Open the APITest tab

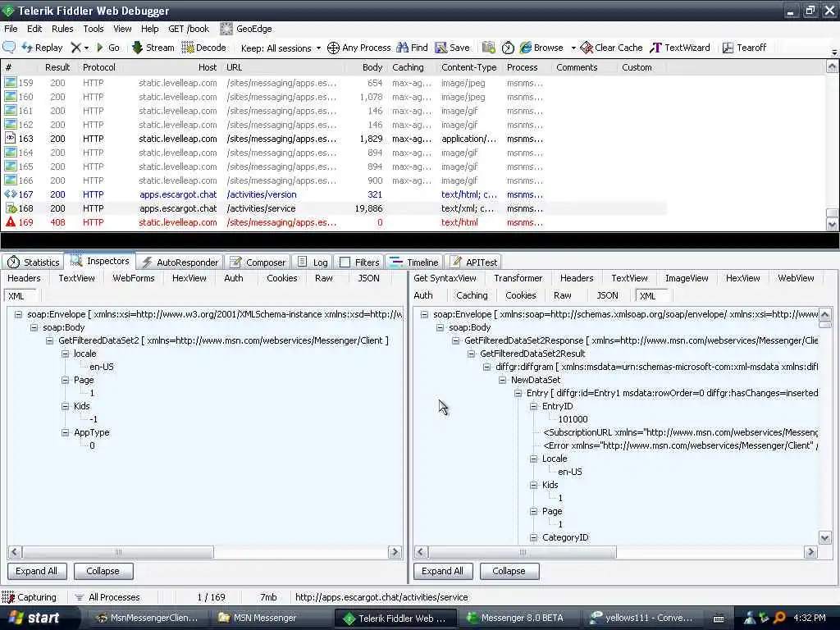[473, 262]
